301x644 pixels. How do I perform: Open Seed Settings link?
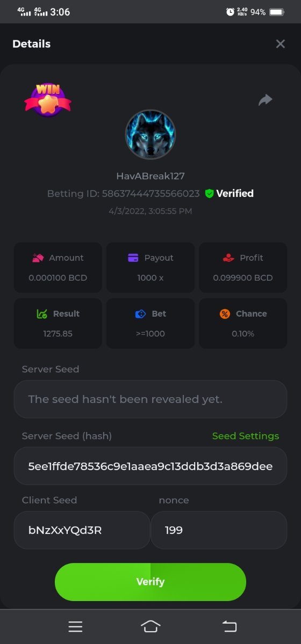pos(246,436)
